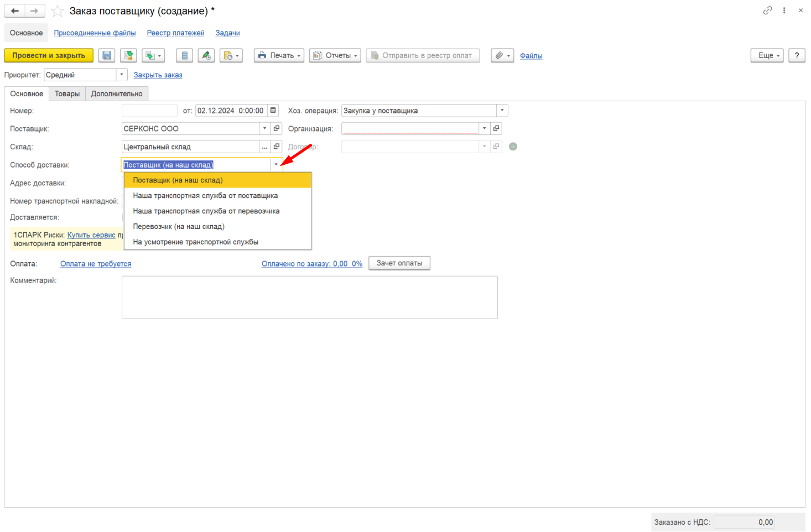The height and width of the screenshot is (532, 811).
Task: Switch to the Дополнительно tab
Action: [x=117, y=94]
